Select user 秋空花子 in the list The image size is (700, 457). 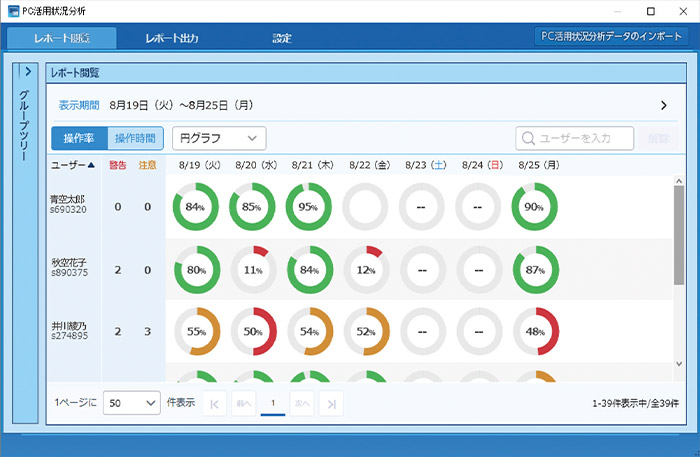point(69,267)
